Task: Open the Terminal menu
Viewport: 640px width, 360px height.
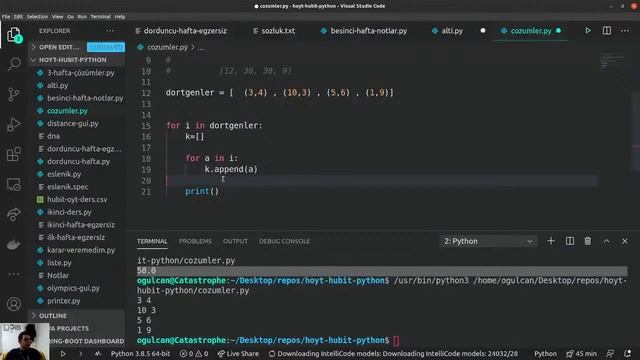Action: [100, 17]
